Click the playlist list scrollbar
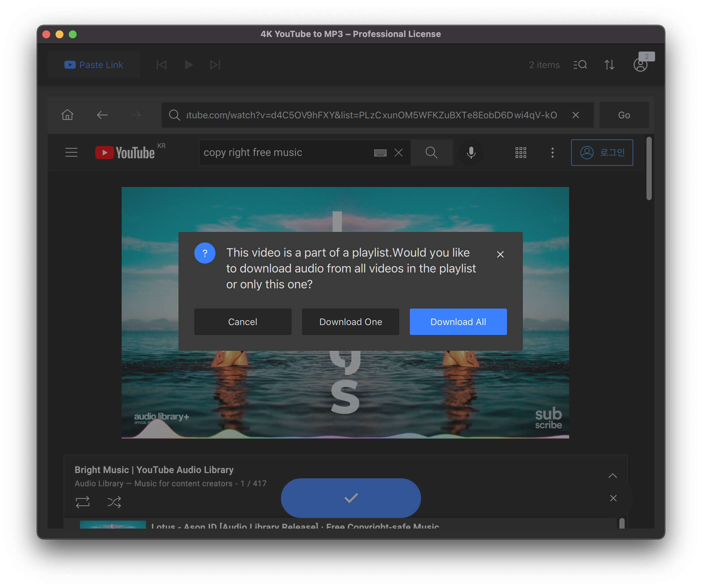702x588 pixels. [622, 523]
